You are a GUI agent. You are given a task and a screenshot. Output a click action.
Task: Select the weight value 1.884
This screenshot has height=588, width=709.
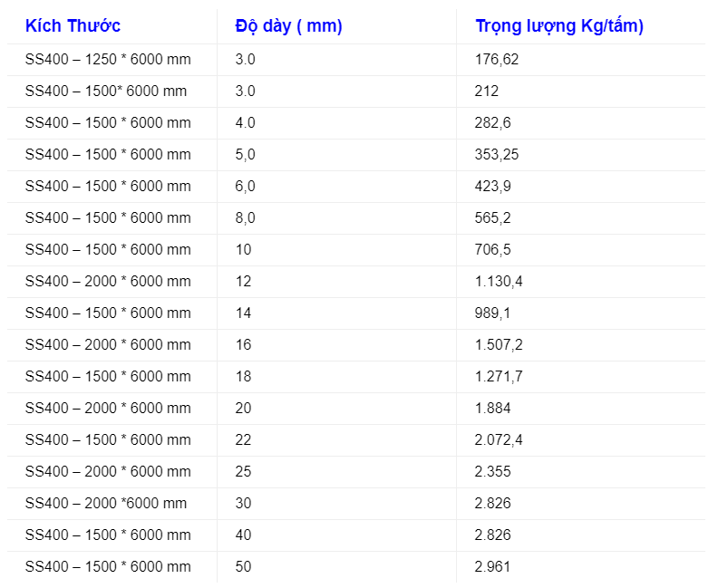(492, 409)
